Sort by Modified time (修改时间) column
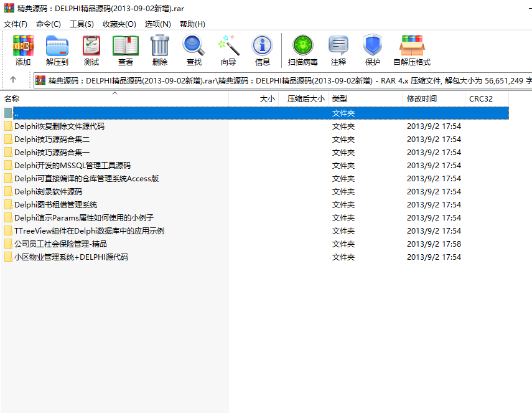The image size is (532, 413). tap(422, 98)
